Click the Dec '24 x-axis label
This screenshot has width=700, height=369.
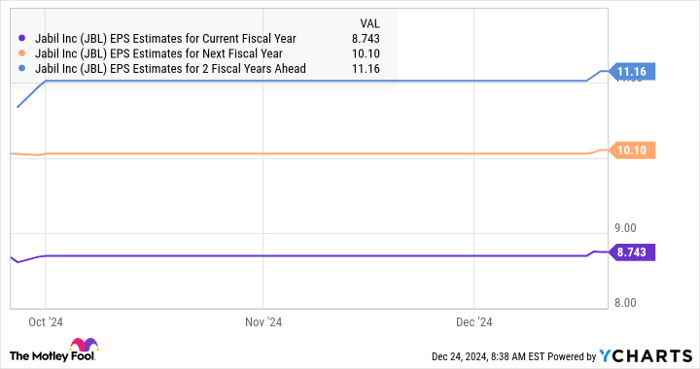[x=474, y=322]
